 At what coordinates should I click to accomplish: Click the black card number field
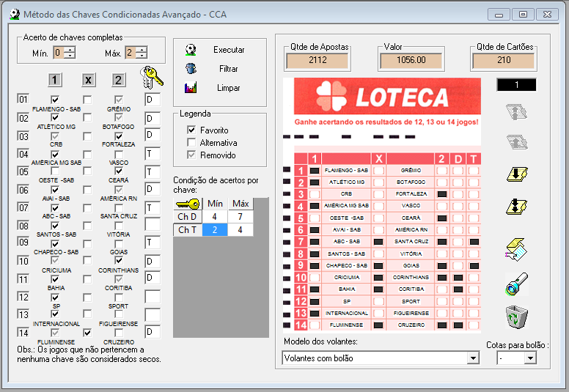pyautogui.click(x=516, y=85)
